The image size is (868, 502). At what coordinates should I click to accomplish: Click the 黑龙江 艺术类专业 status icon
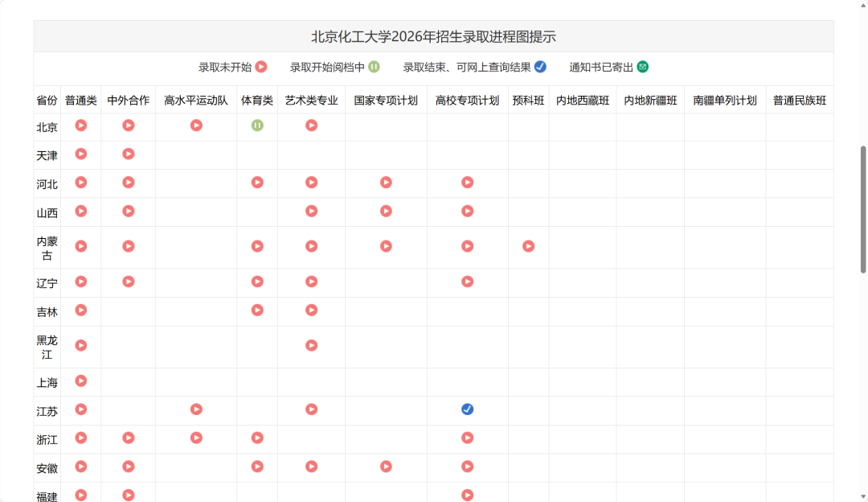311,345
